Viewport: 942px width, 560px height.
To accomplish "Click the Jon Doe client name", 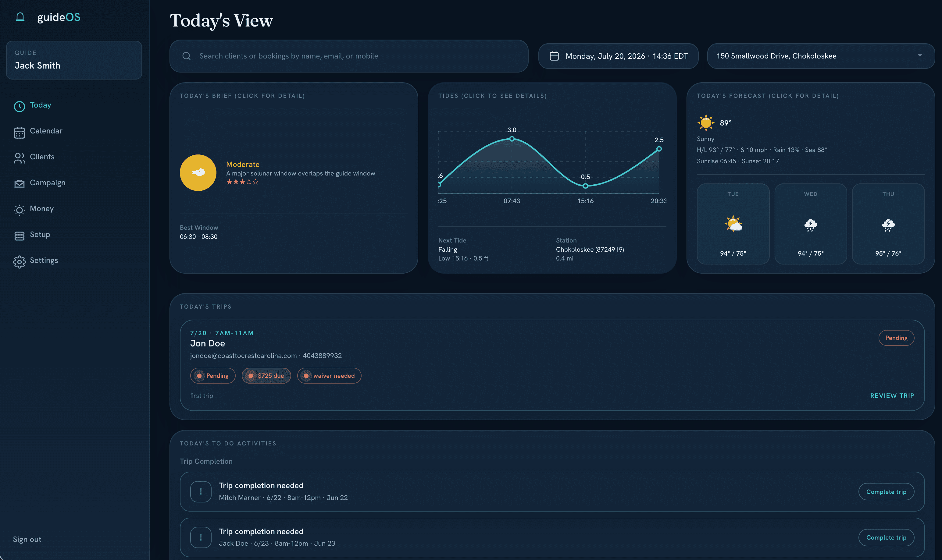I will 207,343.
